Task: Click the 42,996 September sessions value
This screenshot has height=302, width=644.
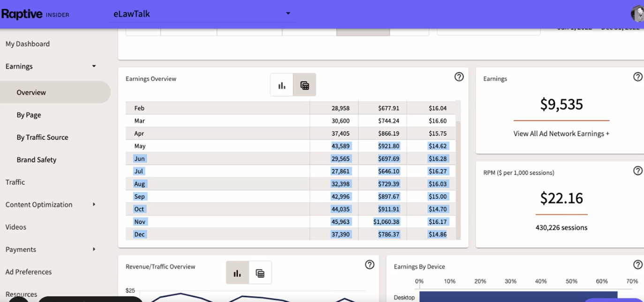Action: point(341,196)
